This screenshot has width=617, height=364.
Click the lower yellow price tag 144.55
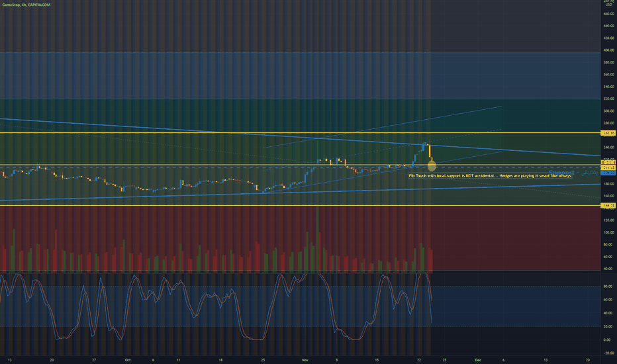pos(608,205)
